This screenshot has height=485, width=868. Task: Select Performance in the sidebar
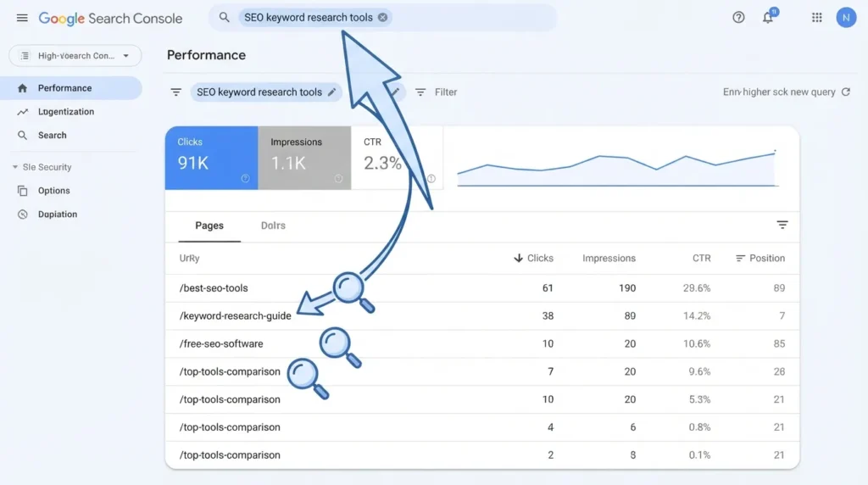[71, 88]
